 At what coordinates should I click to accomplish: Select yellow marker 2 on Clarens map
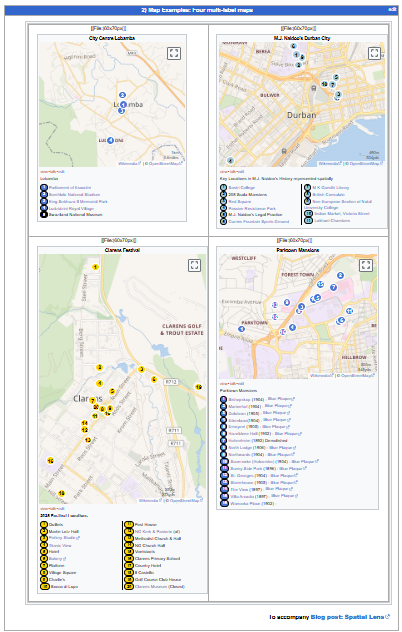coord(99,368)
